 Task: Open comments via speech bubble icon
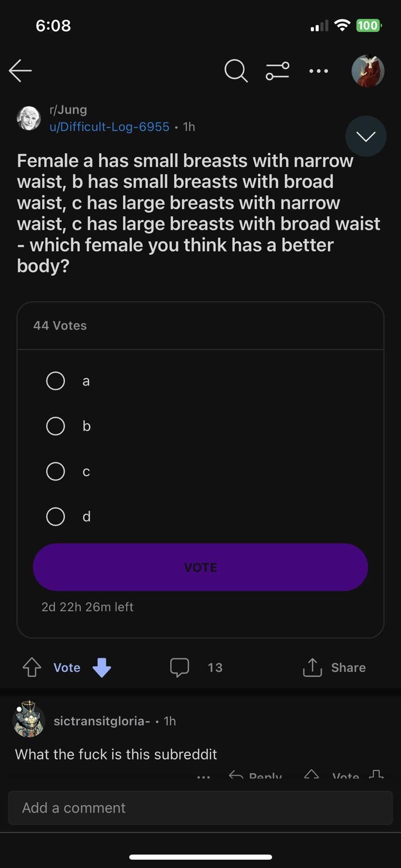(x=179, y=667)
